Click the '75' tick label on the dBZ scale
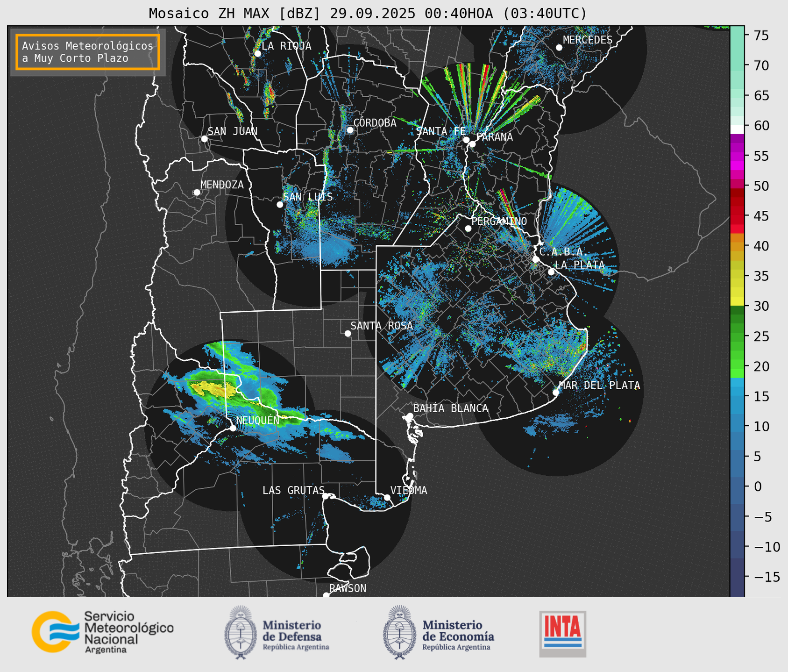This screenshot has width=788, height=672. [x=761, y=36]
